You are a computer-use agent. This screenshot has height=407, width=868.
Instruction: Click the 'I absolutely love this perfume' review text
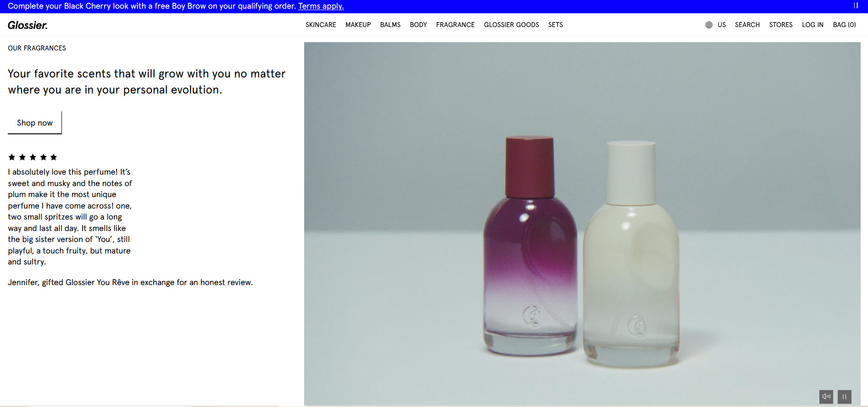(70, 217)
